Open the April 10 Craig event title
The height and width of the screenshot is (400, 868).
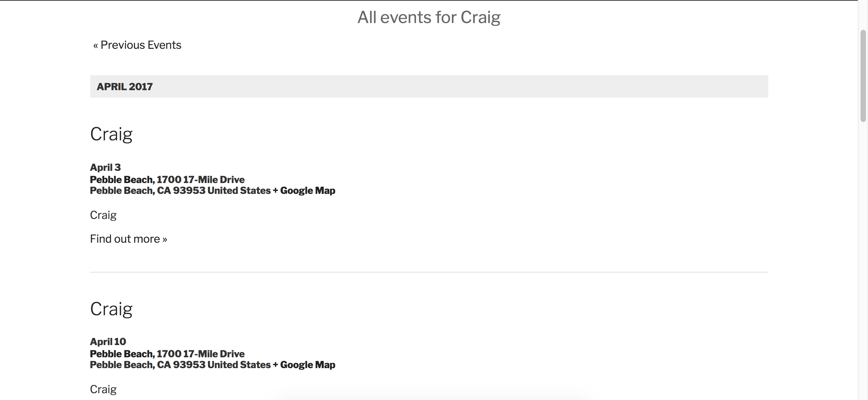(x=111, y=309)
